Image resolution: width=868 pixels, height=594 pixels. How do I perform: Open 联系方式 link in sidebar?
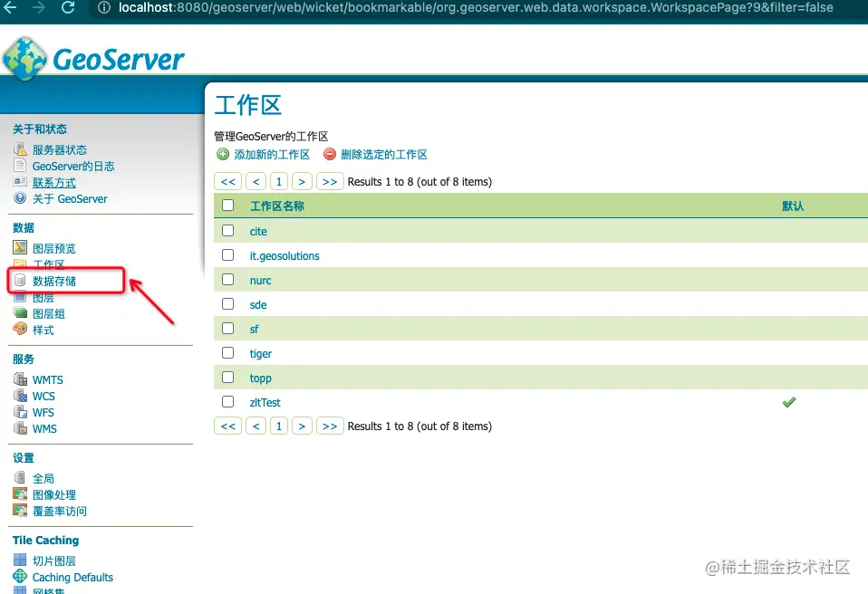coord(54,183)
